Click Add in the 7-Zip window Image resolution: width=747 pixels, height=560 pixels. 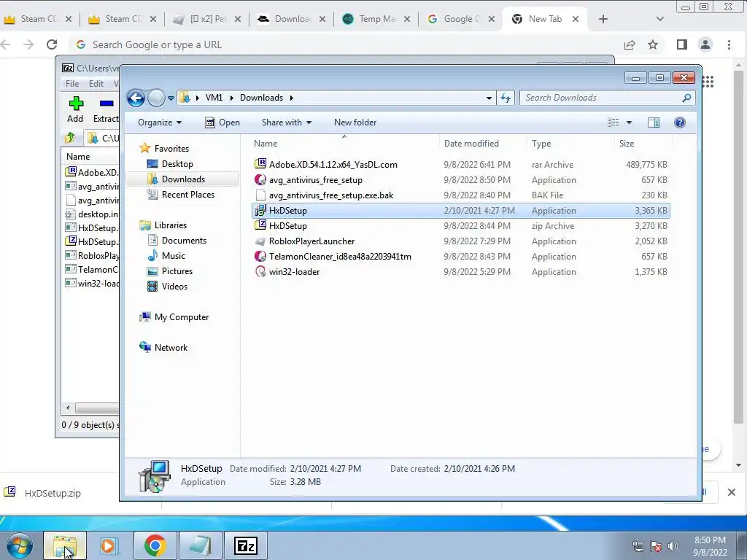click(75, 109)
